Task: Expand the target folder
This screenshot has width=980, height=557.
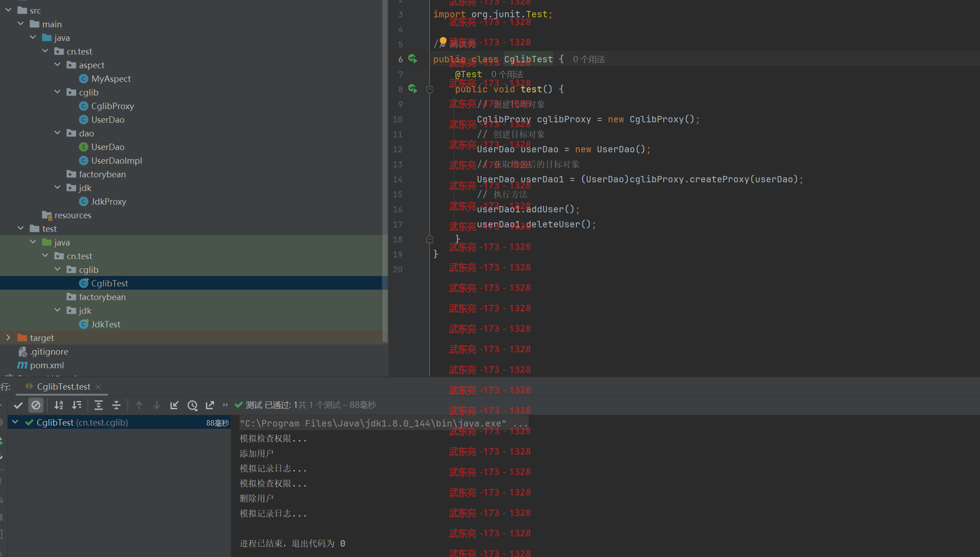Action: (x=8, y=337)
